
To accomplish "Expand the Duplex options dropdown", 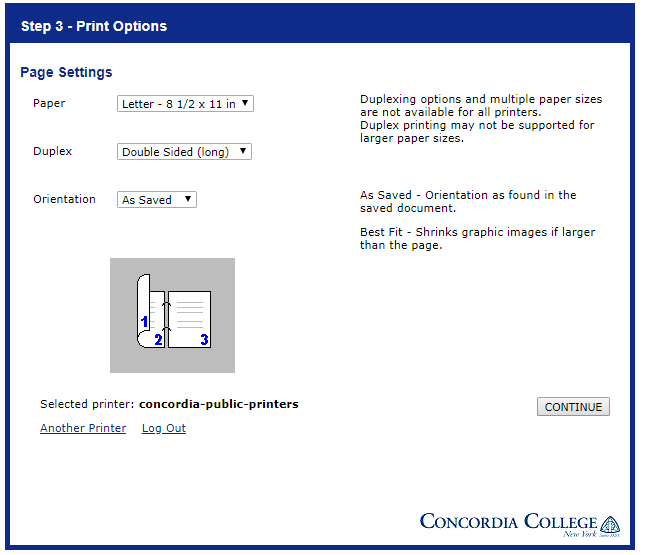I will (184, 152).
